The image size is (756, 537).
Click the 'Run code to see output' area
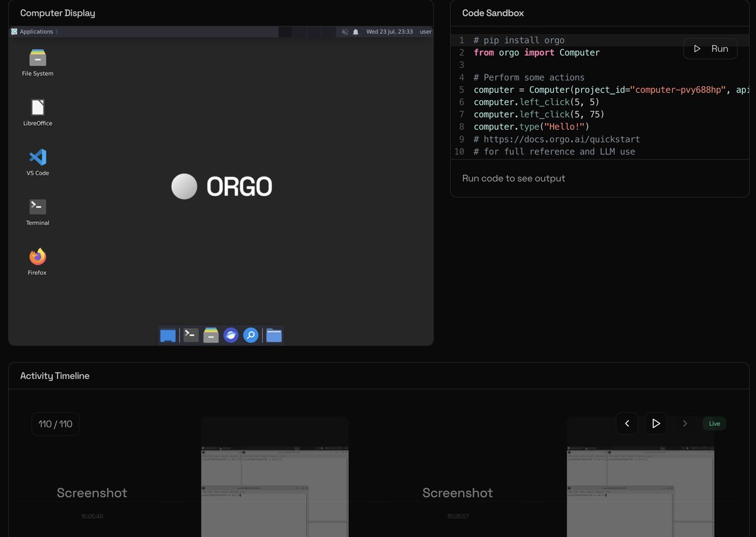point(513,178)
